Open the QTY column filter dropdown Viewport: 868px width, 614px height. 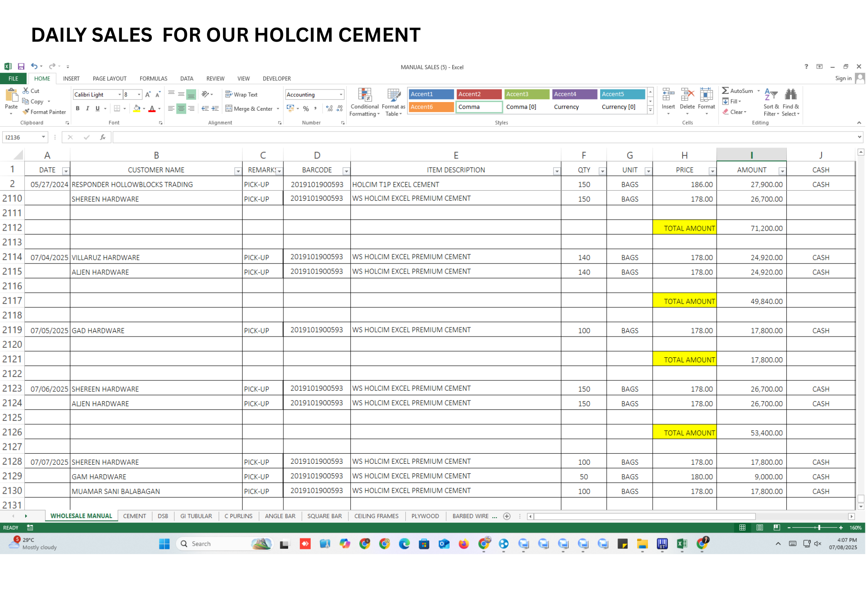[602, 171]
